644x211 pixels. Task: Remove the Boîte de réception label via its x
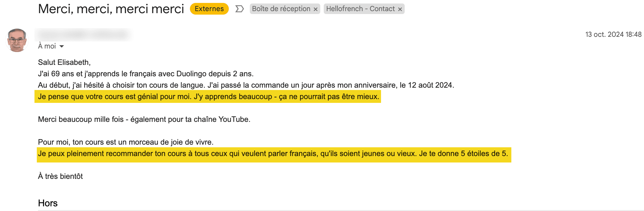[315, 9]
